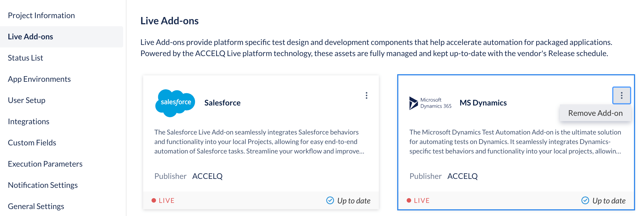Open Execution Parameters settings
Image resolution: width=644 pixels, height=216 pixels.
click(x=45, y=164)
